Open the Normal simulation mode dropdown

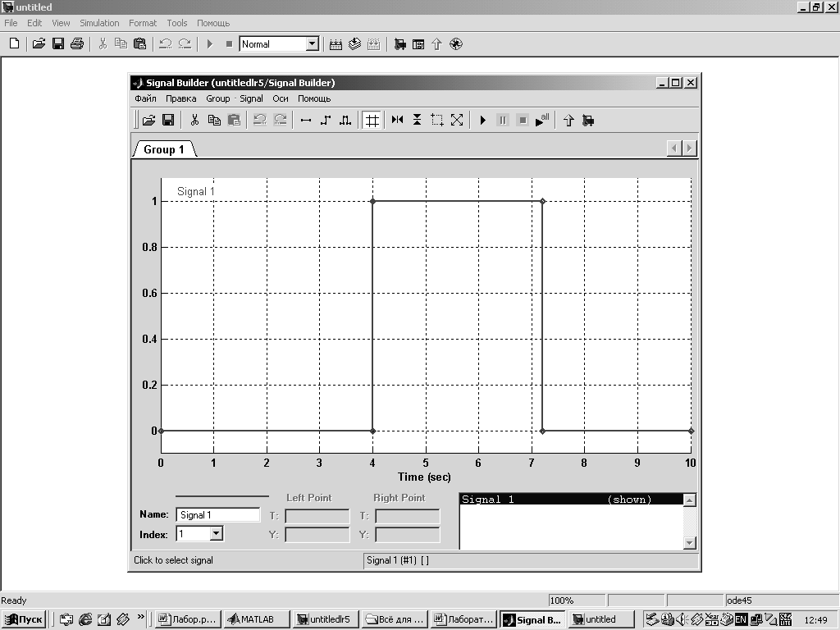click(313, 44)
